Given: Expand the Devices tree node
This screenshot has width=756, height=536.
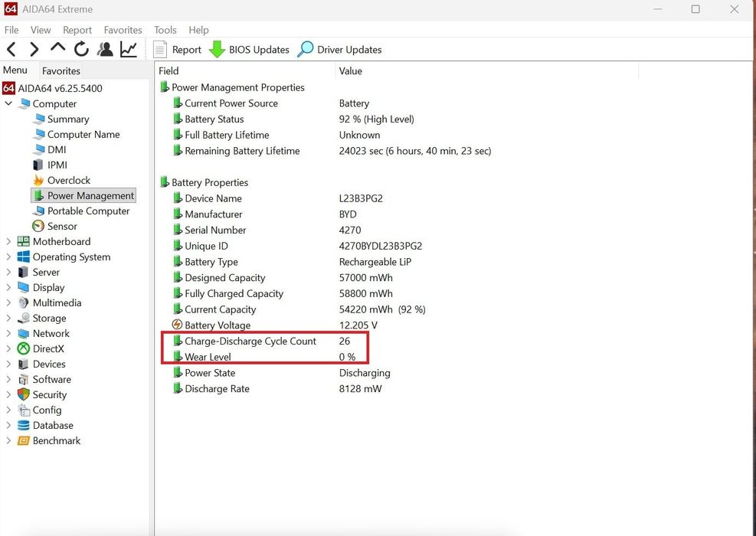Looking at the screenshot, I should pyautogui.click(x=8, y=364).
